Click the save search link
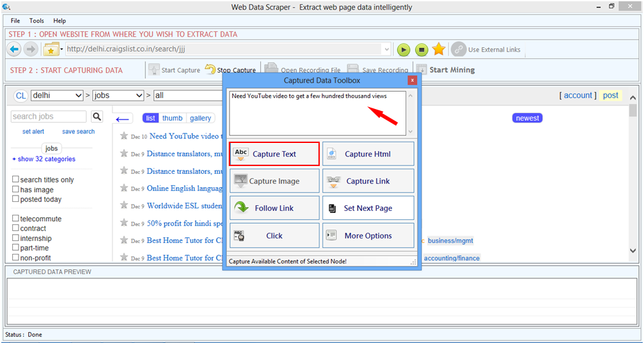644x343 pixels. tap(78, 131)
